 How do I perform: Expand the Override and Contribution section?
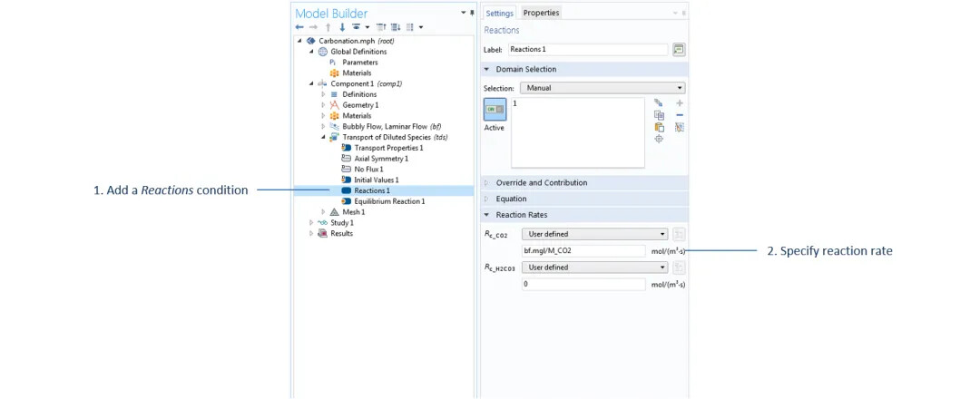tap(541, 183)
